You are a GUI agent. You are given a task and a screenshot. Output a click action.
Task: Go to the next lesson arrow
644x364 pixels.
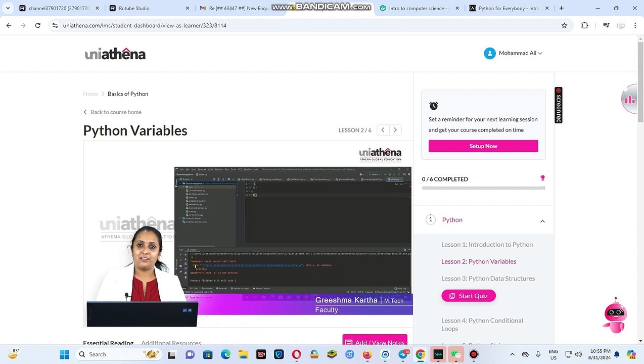(395, 130)
